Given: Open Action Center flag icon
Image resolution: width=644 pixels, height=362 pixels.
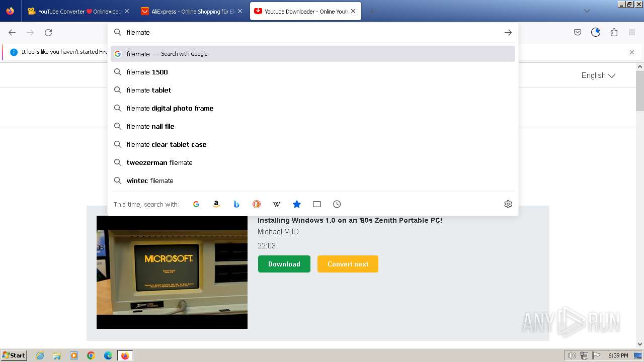Looking at the screenshot, I should point(596,355).
